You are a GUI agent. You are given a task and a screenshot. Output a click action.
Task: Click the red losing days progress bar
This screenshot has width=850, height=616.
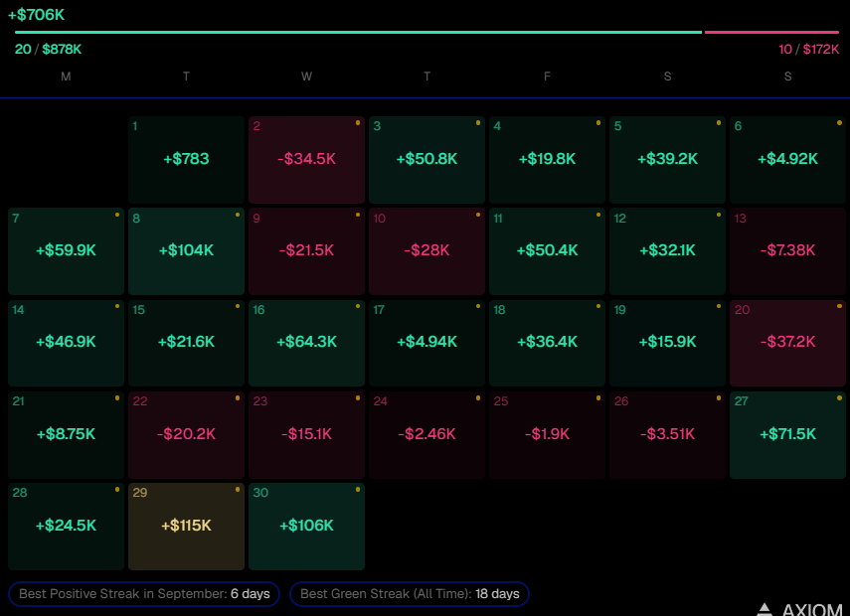[x=771, y=33]
